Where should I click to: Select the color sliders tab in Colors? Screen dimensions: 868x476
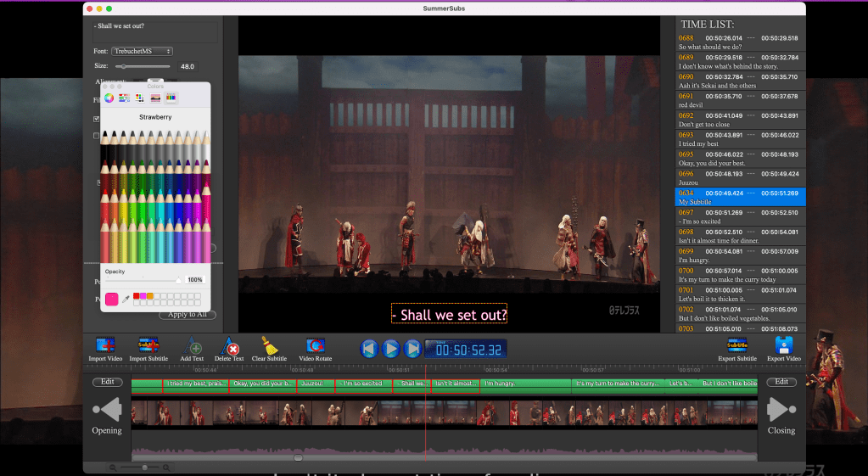[x=124, y=98]
